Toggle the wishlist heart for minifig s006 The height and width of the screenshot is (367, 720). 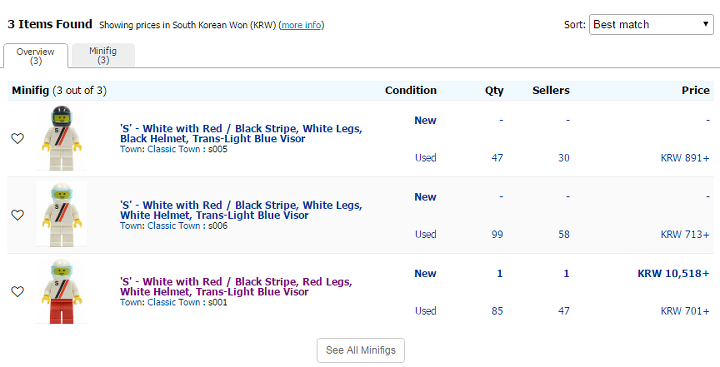click(17, 215)
